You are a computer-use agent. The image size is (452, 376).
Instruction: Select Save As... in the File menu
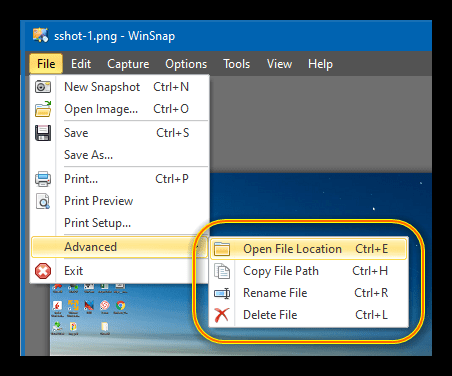pyautogui.click(x=120, y=155)
